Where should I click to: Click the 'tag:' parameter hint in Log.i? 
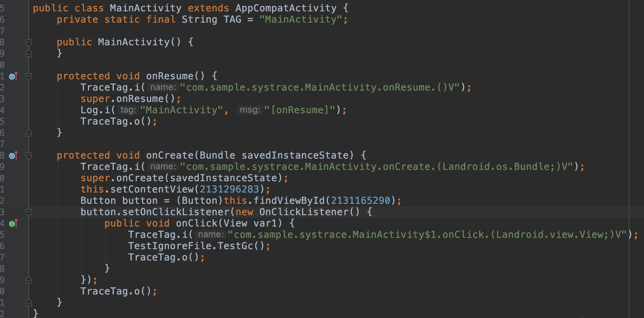[128, 110]
